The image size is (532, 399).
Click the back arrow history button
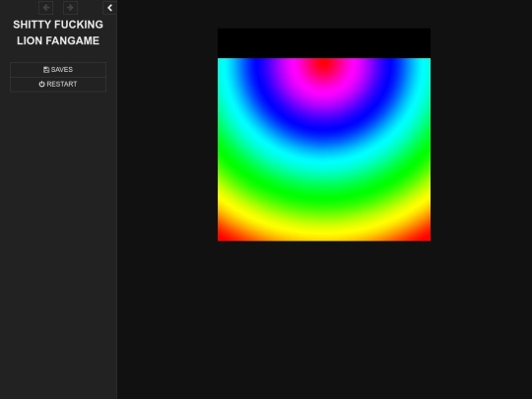pos(45,8)
